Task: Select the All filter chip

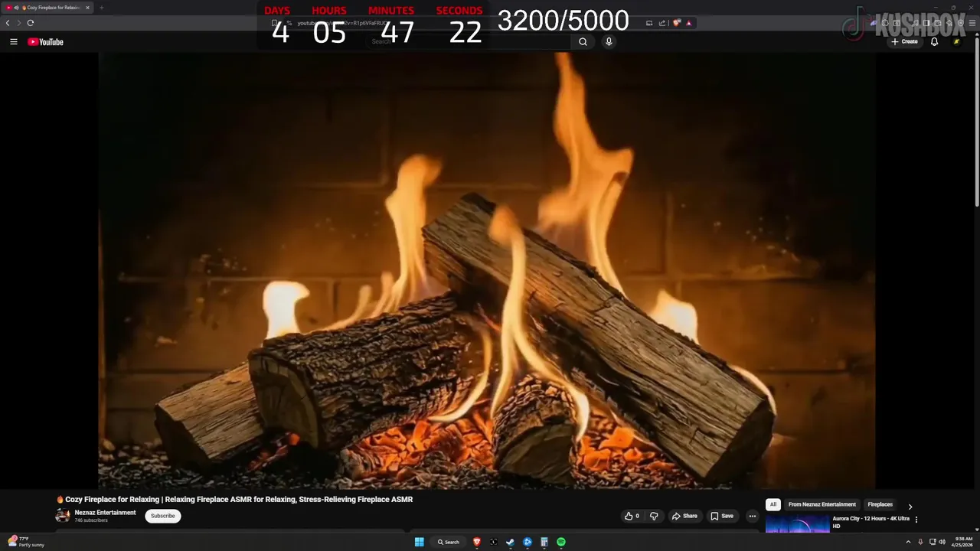Action: click(x=773, y=505)
